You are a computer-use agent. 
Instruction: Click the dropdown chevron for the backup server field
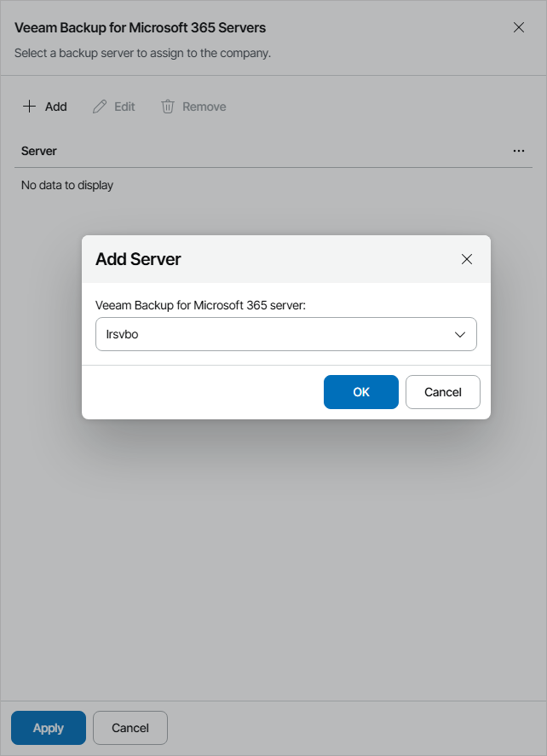[459, 334]
